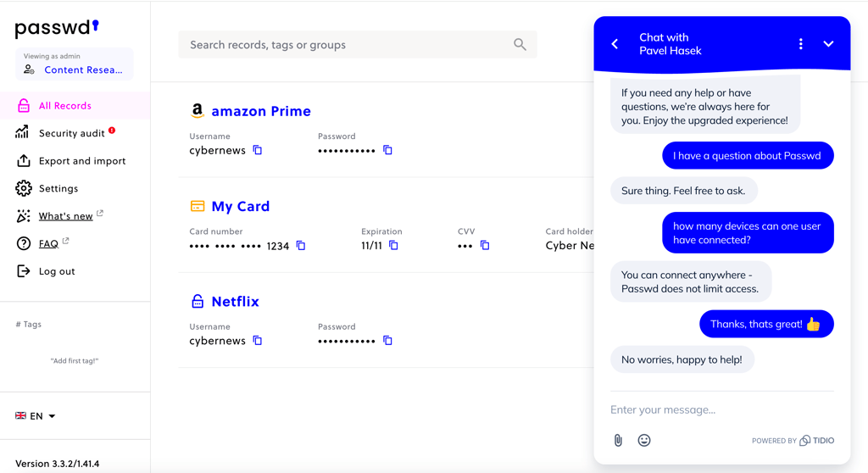
Task: Click the Search records input field
Action: (x=358, y=44)
